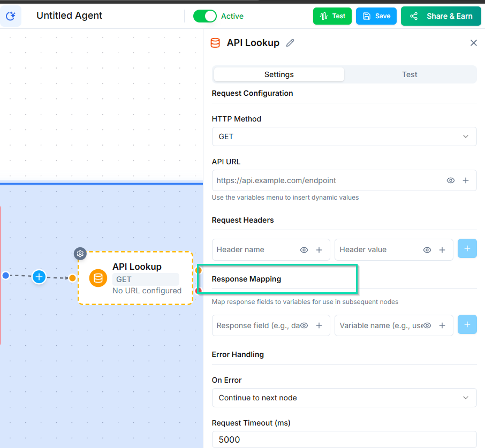Click the Request Timeout input field
The height and width of the screenshot is (448, 485).
point(344,439)
